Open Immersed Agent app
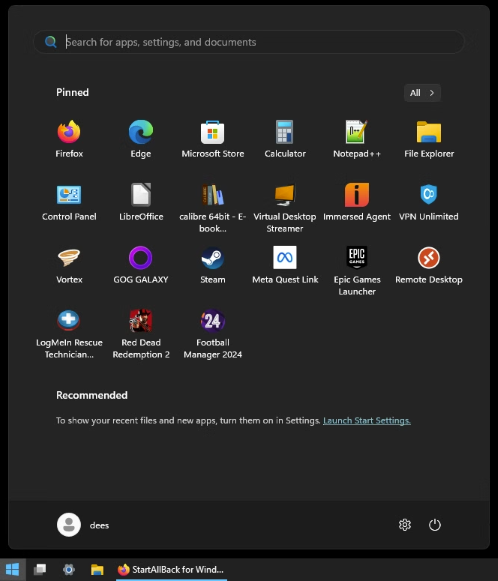 click(x=356, y=202)
